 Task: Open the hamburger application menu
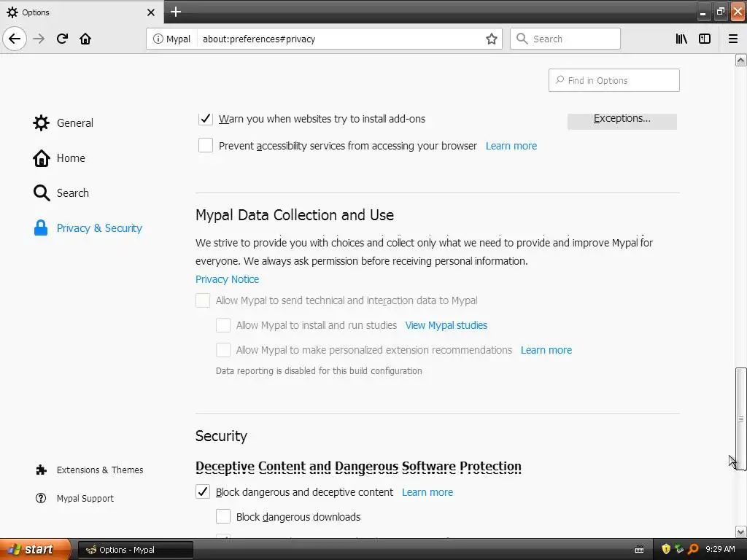click(733, 39)
